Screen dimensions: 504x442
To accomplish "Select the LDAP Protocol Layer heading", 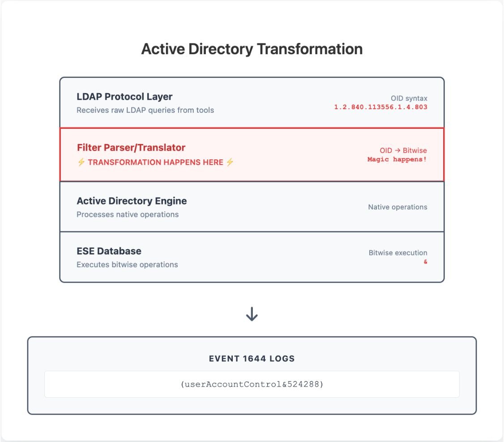I will 124,97.
